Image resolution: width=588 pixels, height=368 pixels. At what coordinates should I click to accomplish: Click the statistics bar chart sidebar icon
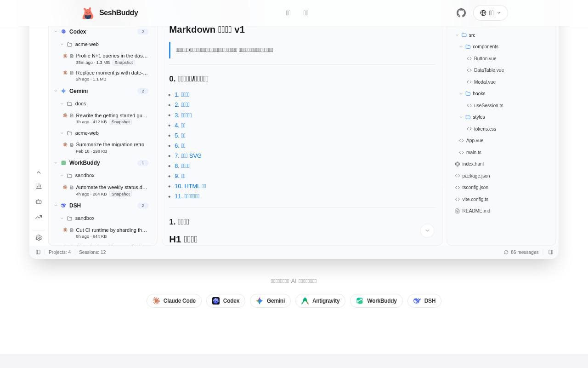[39, 186]
